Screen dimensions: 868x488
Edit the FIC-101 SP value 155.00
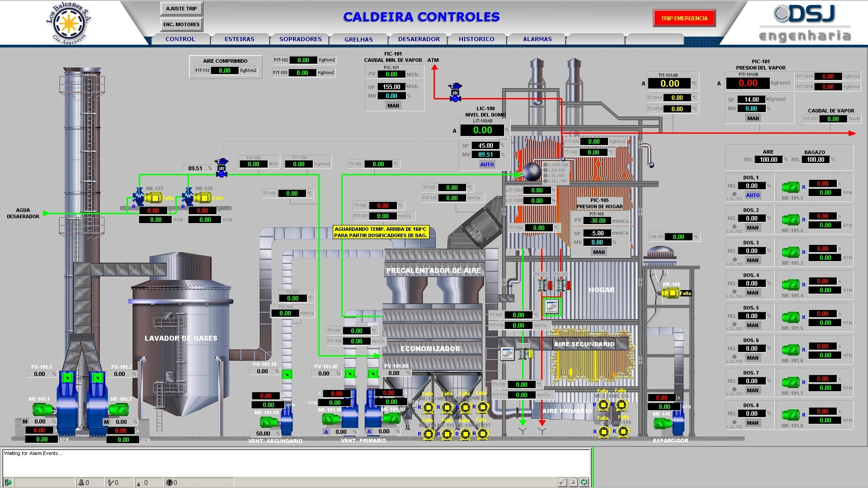click(x=391, y=87)
